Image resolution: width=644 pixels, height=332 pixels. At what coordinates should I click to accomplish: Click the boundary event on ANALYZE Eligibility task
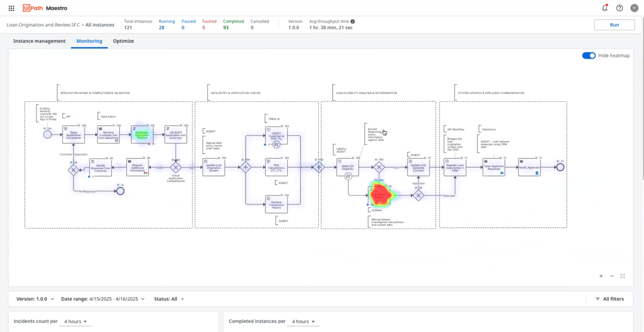348,177
